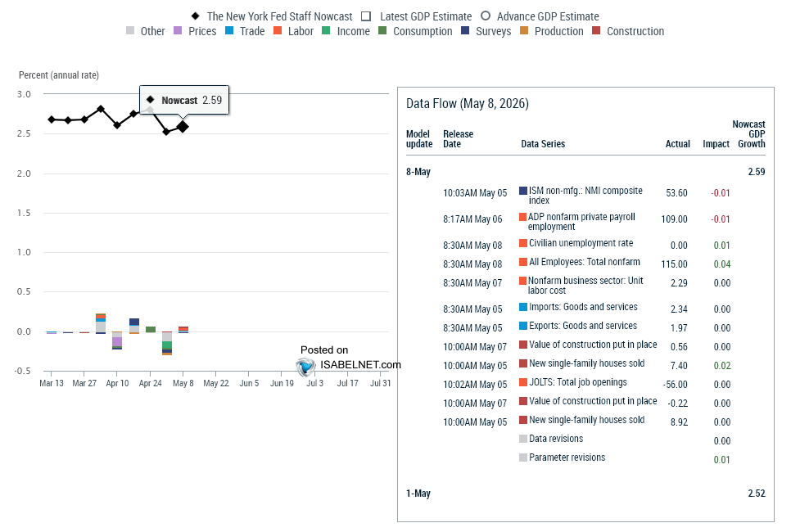Click the Unit labor cost category square
Image resolution: width=791 pixels, height=532 pixels.
point(523,281)
